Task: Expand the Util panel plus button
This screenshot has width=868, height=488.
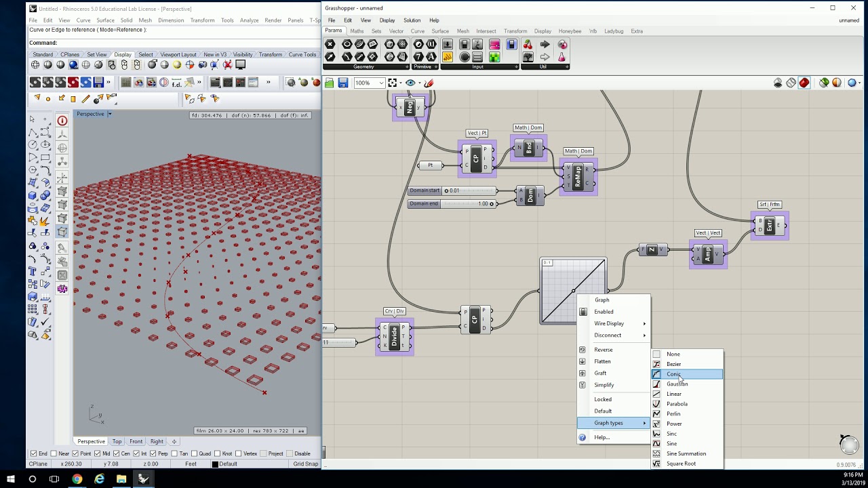Action: click(567, 66)
